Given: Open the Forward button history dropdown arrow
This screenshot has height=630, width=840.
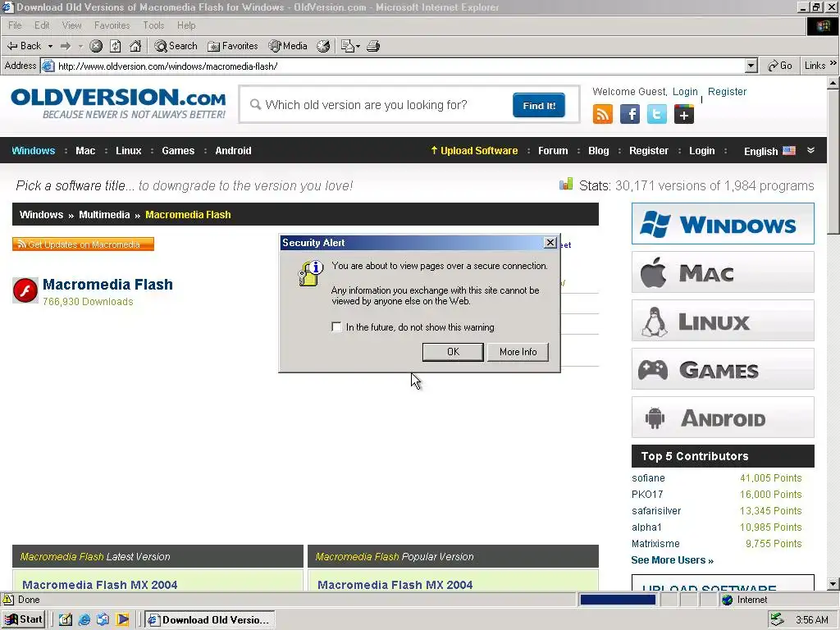Looking at the screenshot, I should point(80,47).
